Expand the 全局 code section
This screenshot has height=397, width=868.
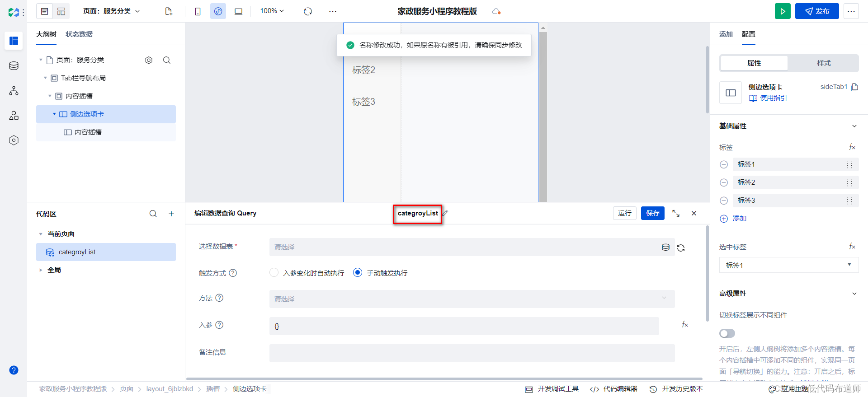41,270
